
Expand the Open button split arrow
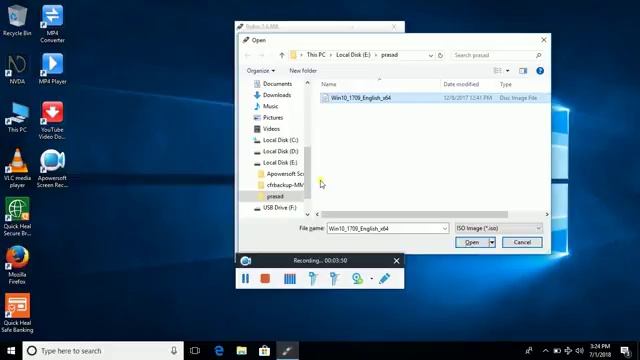pyautogui.click(x=492, y=242)
